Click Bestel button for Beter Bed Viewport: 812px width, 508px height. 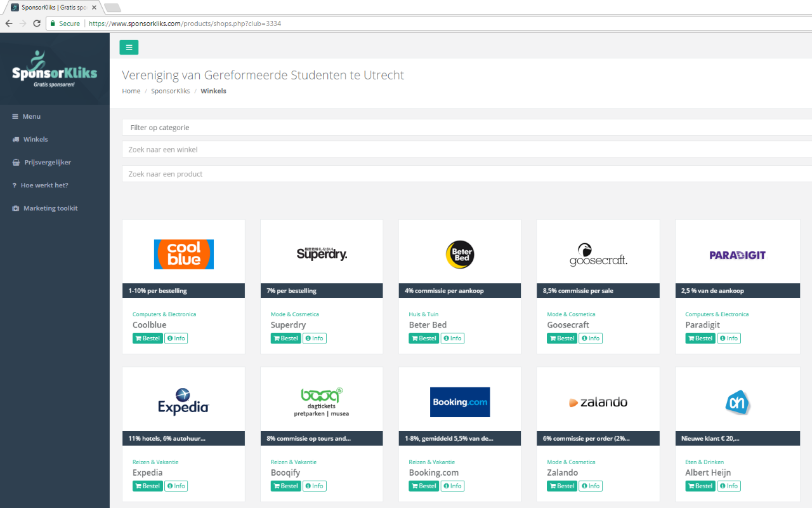(424, 338)
